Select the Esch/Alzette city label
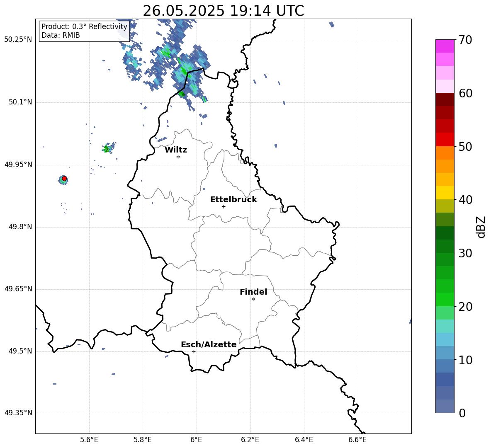 pyautogui.click(x=209, y=344)
